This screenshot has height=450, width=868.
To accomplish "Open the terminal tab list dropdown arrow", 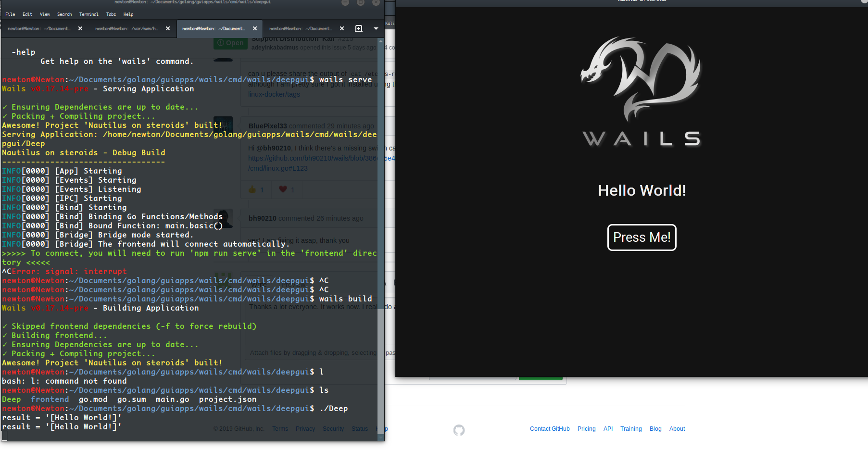I will [376, 28].
